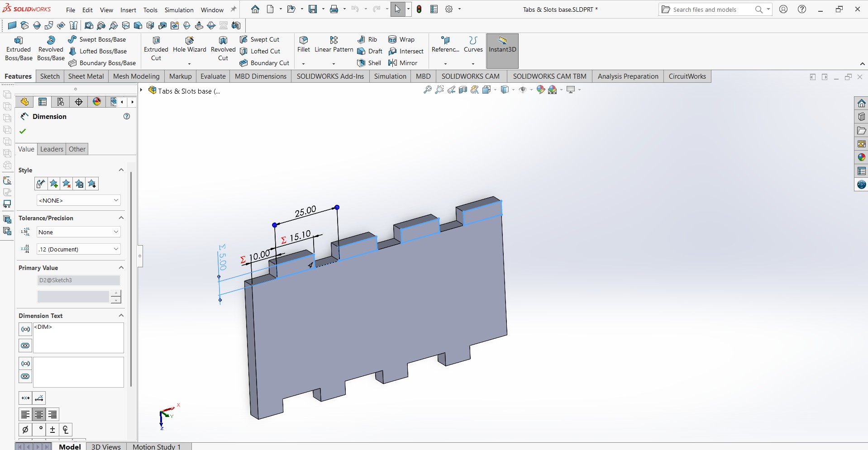This screenshot has height=450, width=868.
Task: Open the Tools menu
Action: (x=150, y=10)
